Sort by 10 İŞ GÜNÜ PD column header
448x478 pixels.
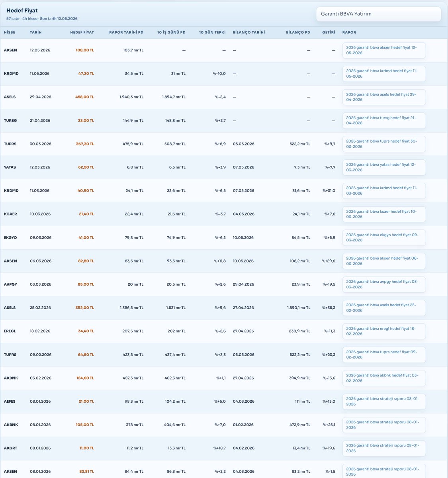point(171,32)
